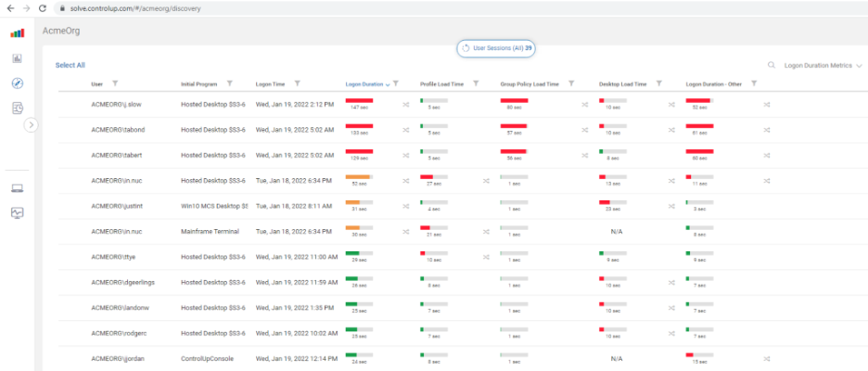The width and height of the screenshot is (868, 371).
Task: Click shuffle icon beside 15 sec other duration
Action: pos(767,359)
